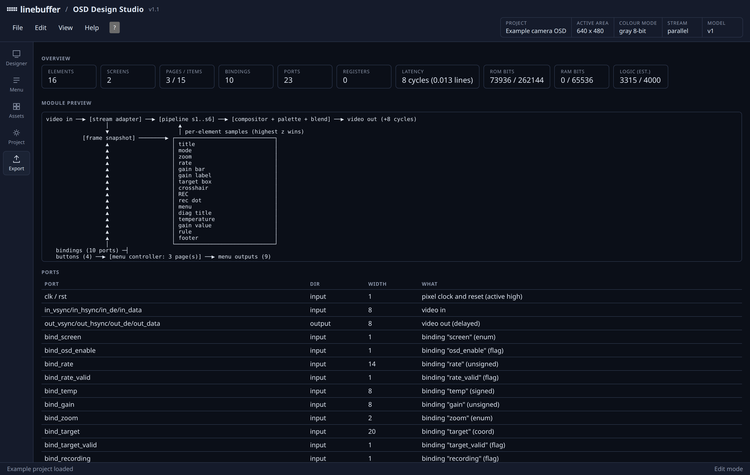750x475 pixels.
Task: Click '[compositor + palette + blend]' text
Action: point(281,119)
